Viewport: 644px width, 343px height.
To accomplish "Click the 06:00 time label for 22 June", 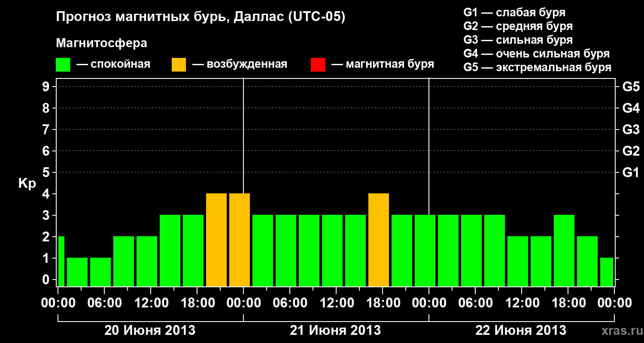I will point(475,303).
